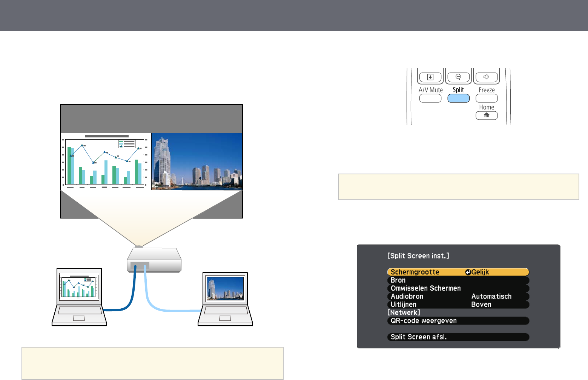Select QR-code weergeven menu entry
Screen dimensions: 588x380
point(458,321)
